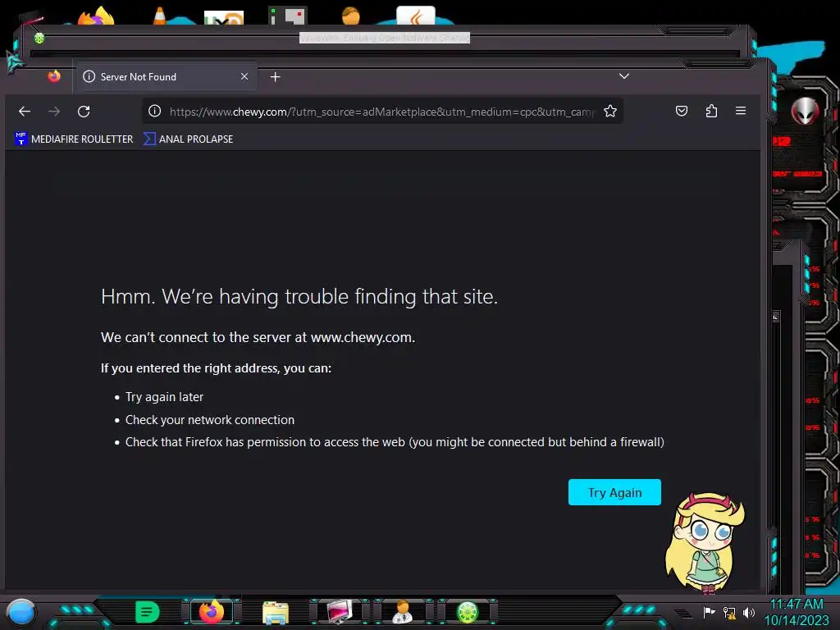Screen dimensions: 840x630
Task: Open the volume speaker icon in tray
Action: (x=748, y=612)
